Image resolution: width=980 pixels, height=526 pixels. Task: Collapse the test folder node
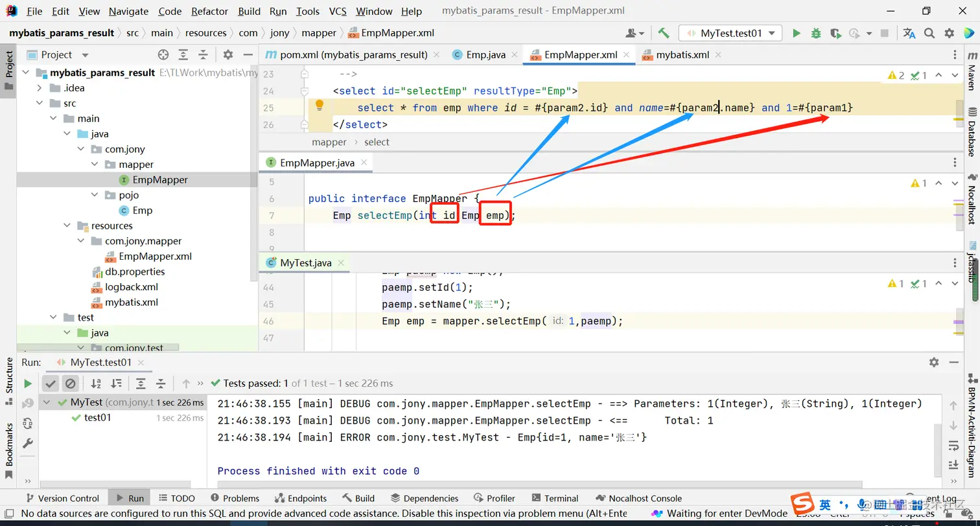tap(53, 317)
